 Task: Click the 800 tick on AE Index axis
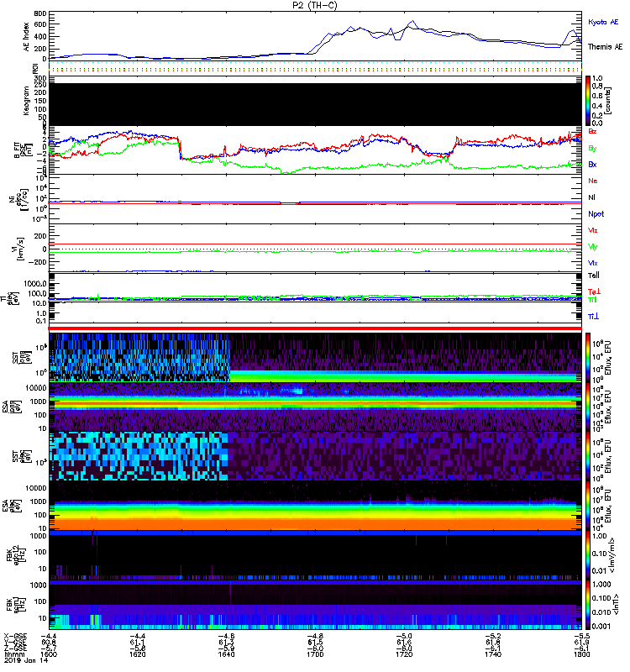[x=40, y=13]
